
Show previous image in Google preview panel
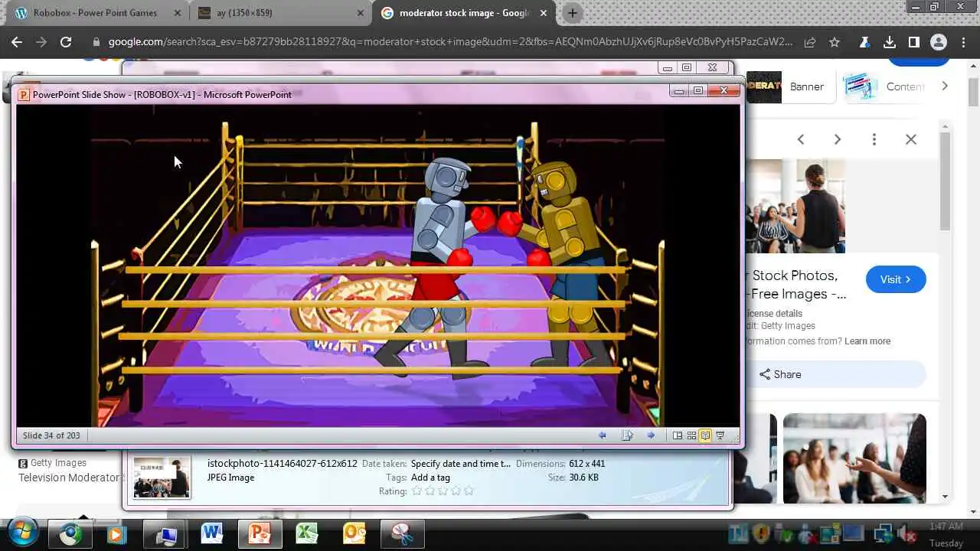801,139
